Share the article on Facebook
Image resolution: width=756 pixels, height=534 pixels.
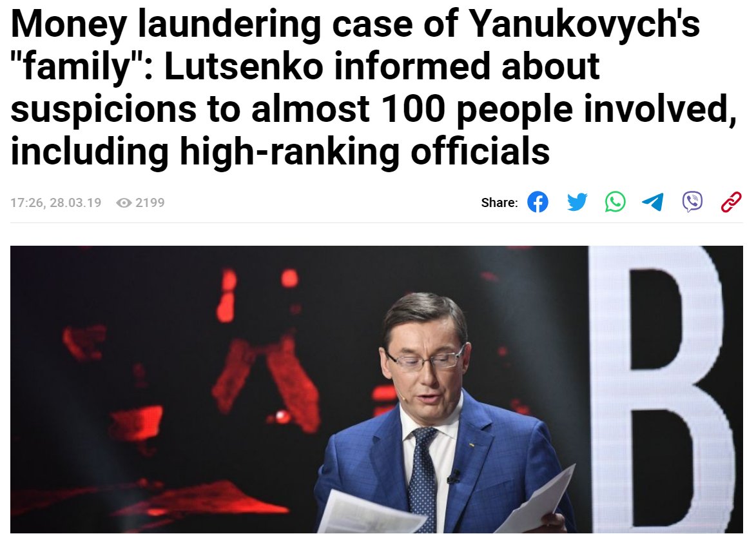pyautogui.click(x=538, y=202)
